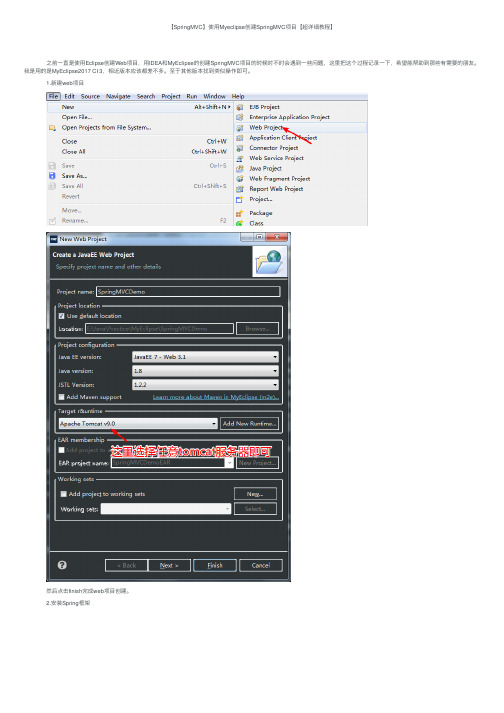Click the Enterprise Application Project icon

[x=240, y=117]
